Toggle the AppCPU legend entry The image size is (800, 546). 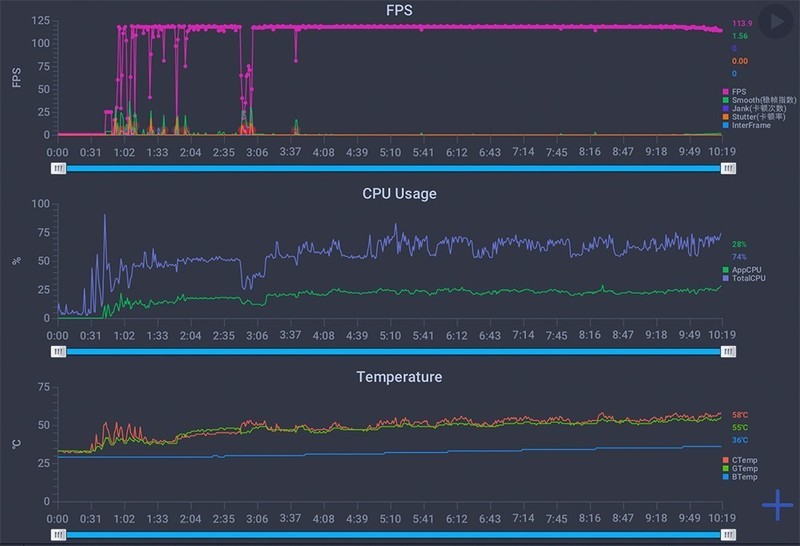point(742,270)
